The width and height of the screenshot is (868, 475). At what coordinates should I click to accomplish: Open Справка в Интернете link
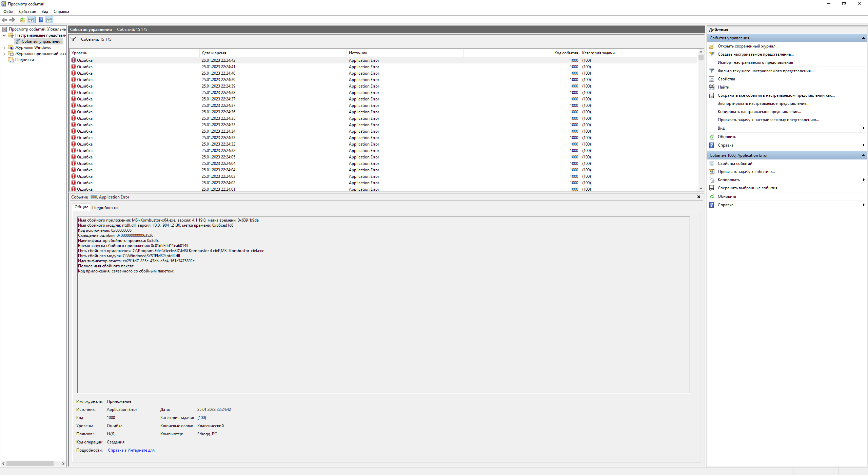tap(131, 450)
